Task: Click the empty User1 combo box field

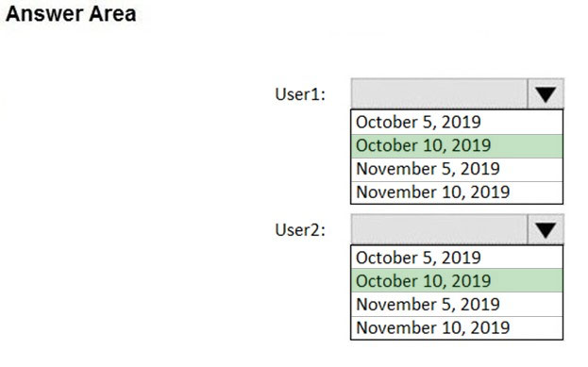Action: [439, 93]
